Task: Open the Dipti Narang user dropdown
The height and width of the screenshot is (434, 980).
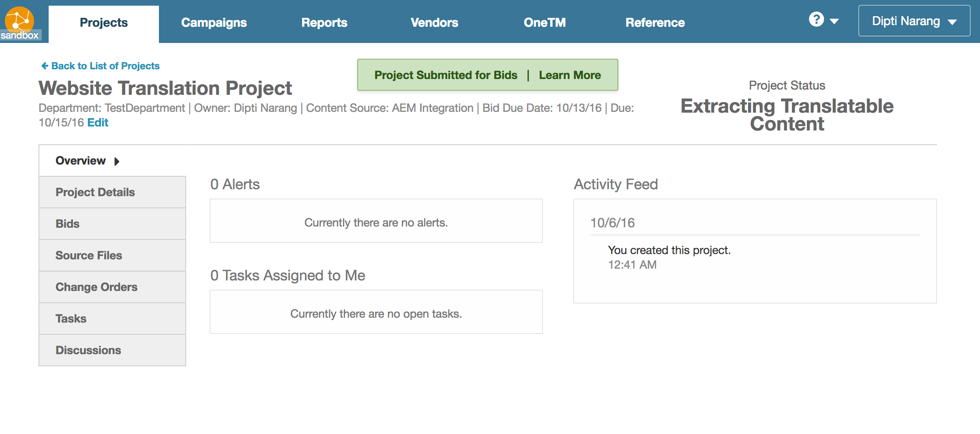Action: [914, 21]
